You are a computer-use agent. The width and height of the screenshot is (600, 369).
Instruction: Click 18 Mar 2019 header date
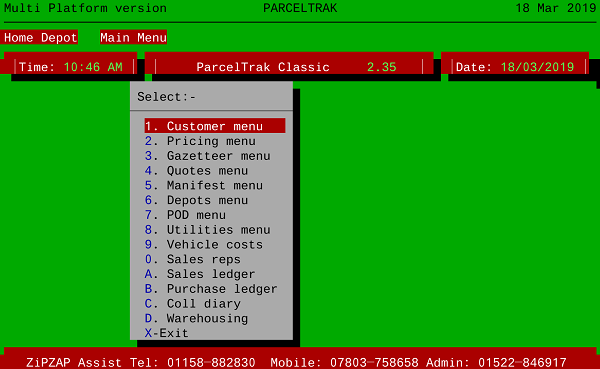tap(556, 8)
